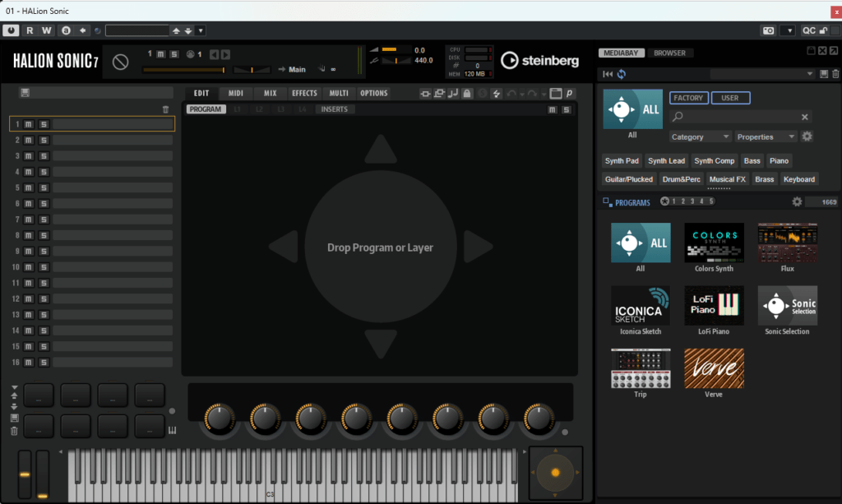Load the next program using the right arrow
Screen dimensions: 842x504
point(225,54)
